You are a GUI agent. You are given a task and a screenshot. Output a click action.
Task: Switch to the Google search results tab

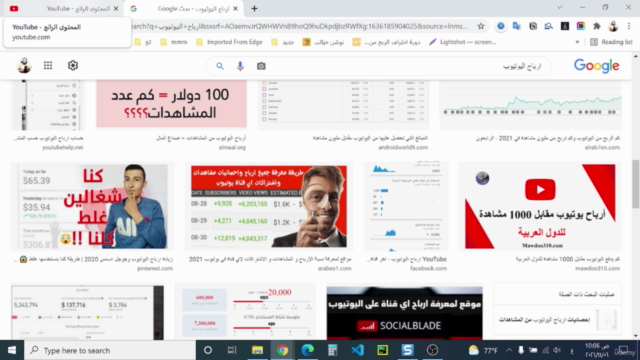[184, 9]
